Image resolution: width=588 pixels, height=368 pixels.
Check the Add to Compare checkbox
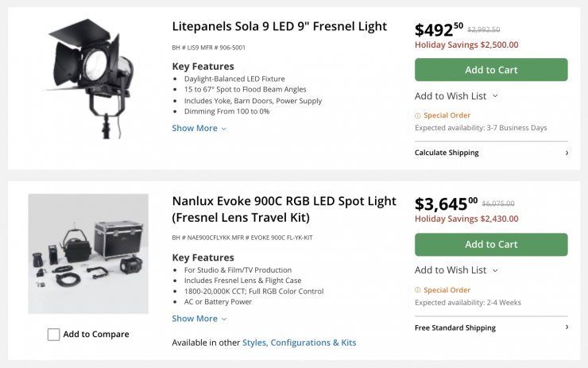click(x=54, y=335)
